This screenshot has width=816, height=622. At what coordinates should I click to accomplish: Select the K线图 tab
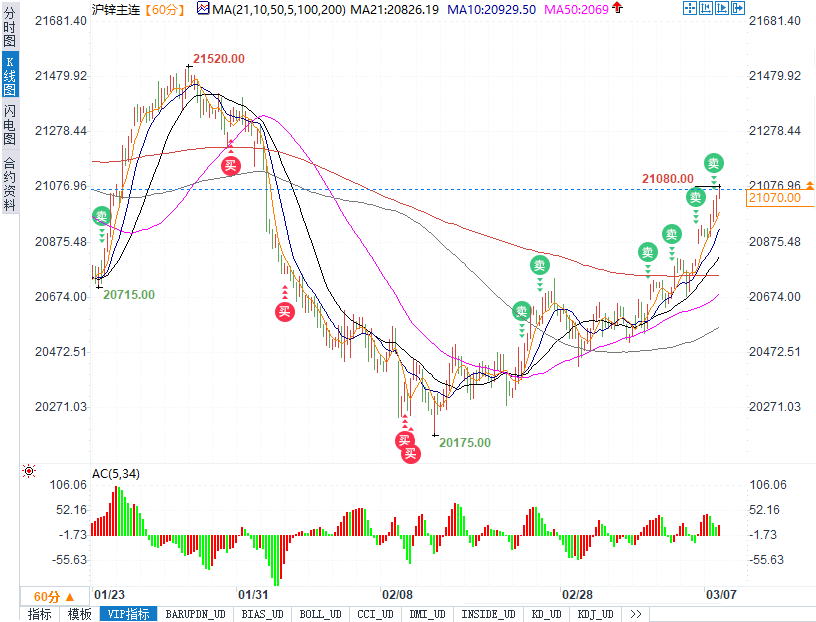tap(9, 75)
